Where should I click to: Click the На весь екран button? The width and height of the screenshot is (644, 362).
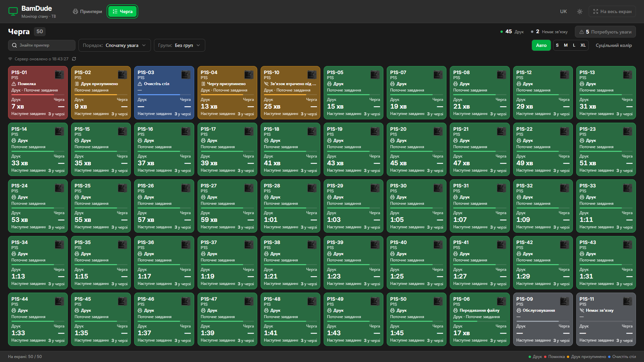coord(612,11)
